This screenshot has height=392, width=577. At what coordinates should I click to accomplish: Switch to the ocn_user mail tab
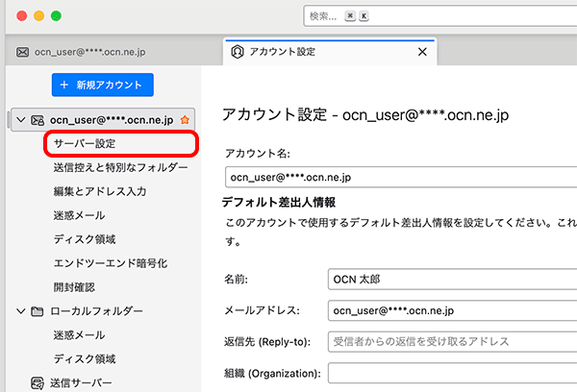[x=96, y=52]
